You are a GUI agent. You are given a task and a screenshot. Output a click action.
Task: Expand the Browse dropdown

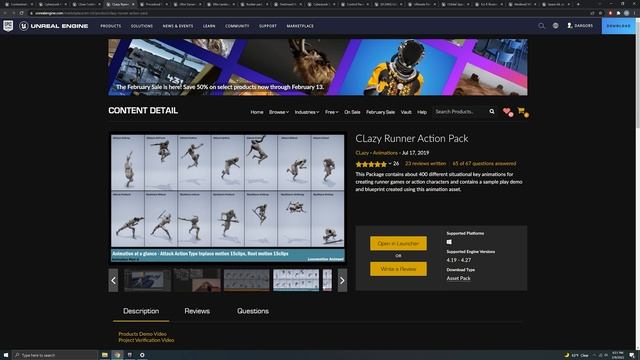[279, 112]
